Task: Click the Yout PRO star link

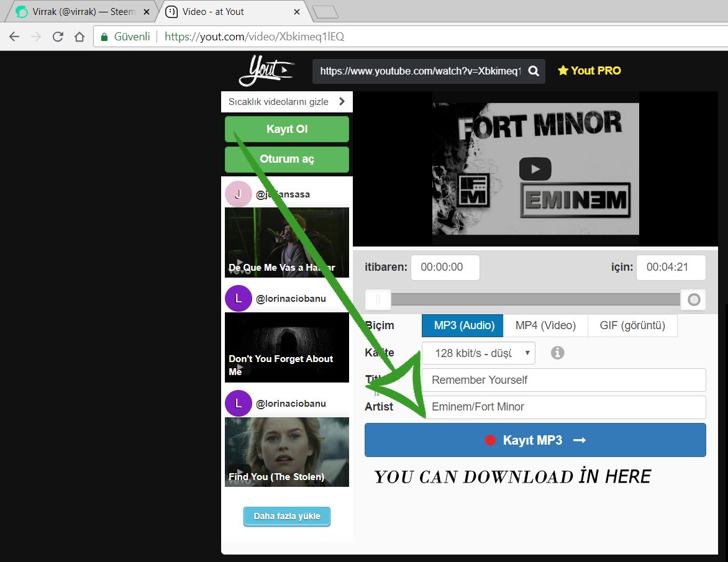Action: pyautogui.click(x=589, y=71)
